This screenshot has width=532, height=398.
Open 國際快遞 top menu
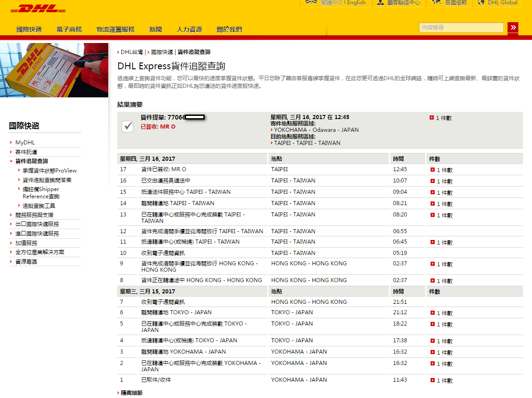(29, 29)
